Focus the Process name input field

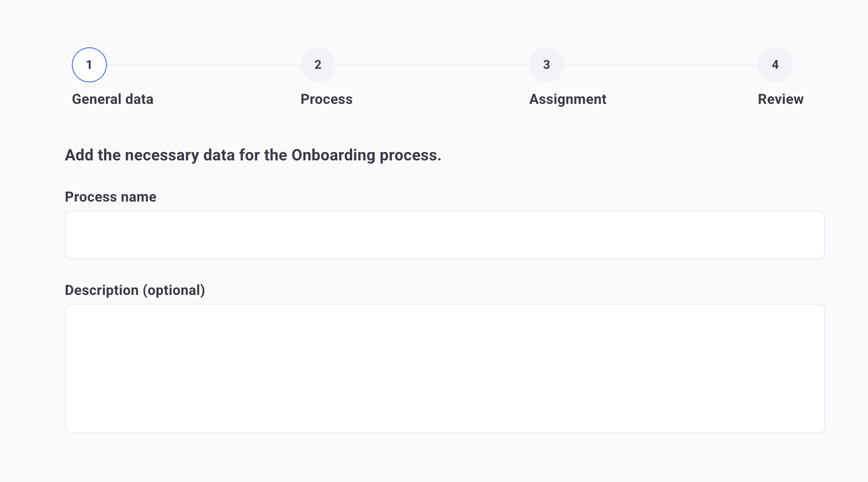pyautogui.click(x=445, y=235)
